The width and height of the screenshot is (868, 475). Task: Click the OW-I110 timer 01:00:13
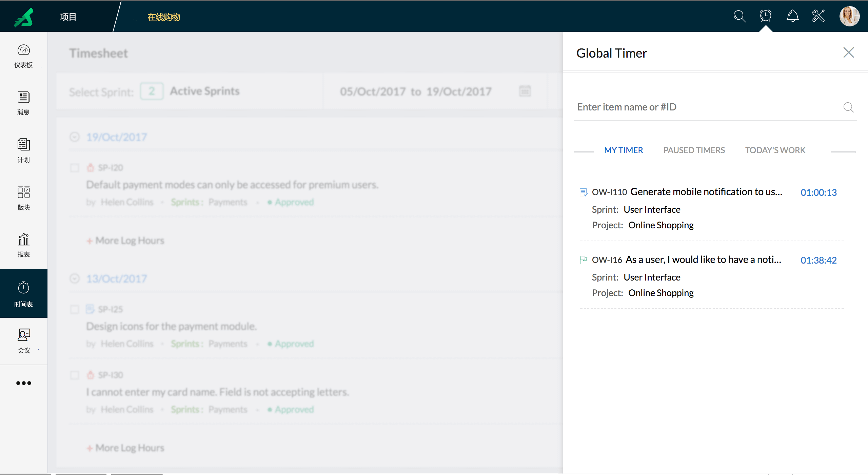point(818,192)
